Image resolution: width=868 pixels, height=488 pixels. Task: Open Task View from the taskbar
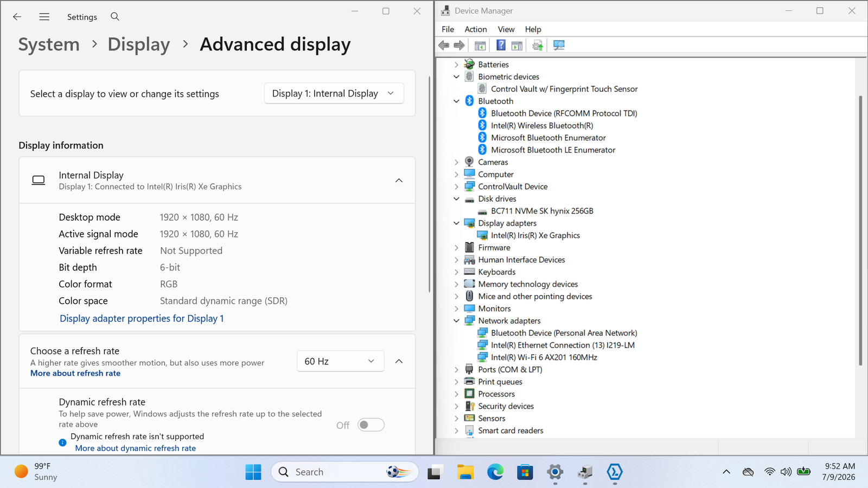pos(435,472)
